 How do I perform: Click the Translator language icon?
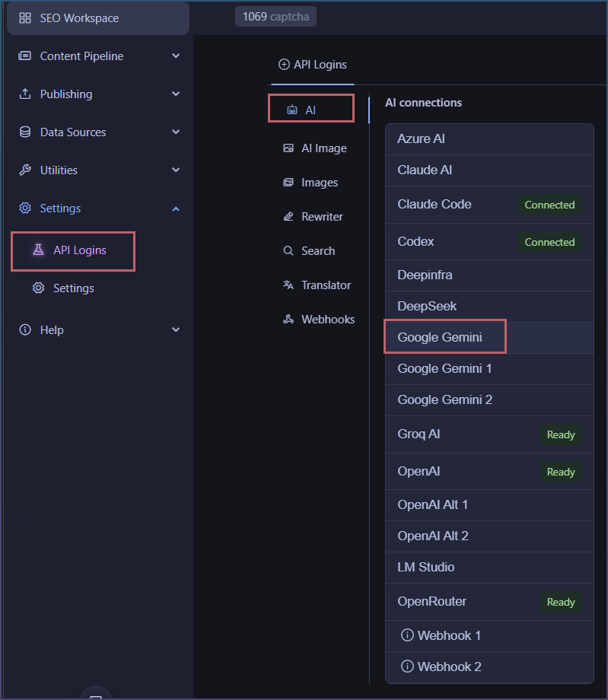pyautogui.click(x=288, y=285)
